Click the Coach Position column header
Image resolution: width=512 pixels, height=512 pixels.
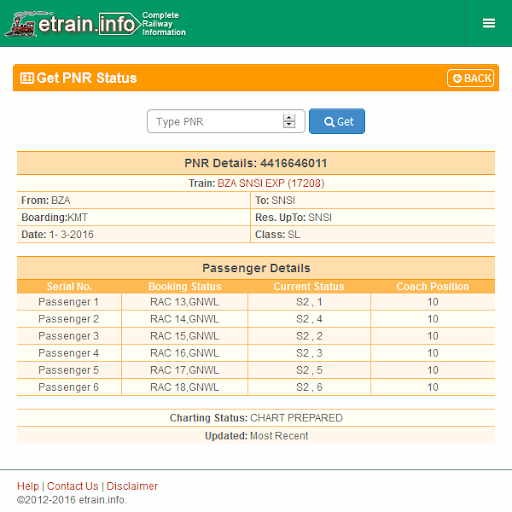[x=433, y=286]
